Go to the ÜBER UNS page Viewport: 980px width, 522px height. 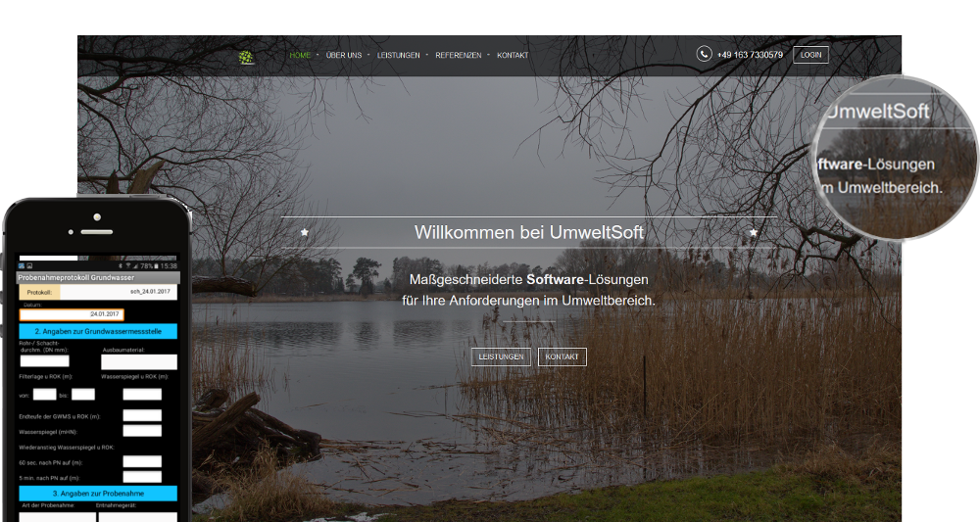(343, 56)
